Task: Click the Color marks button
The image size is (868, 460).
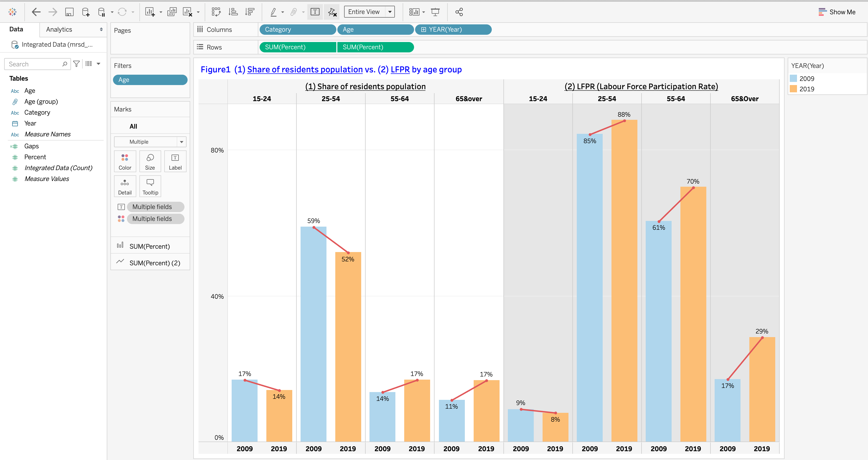Action: pyautogui.click(x=125, y=161)
